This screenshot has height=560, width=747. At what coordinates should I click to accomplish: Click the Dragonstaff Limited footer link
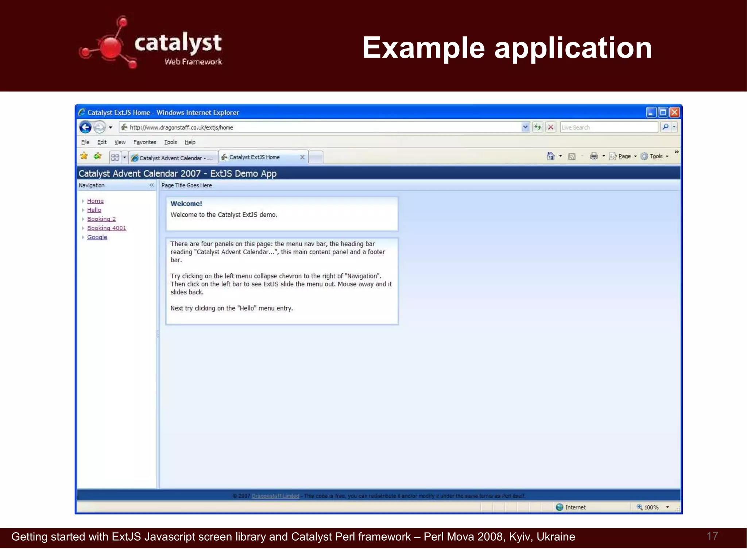point(275,496)
